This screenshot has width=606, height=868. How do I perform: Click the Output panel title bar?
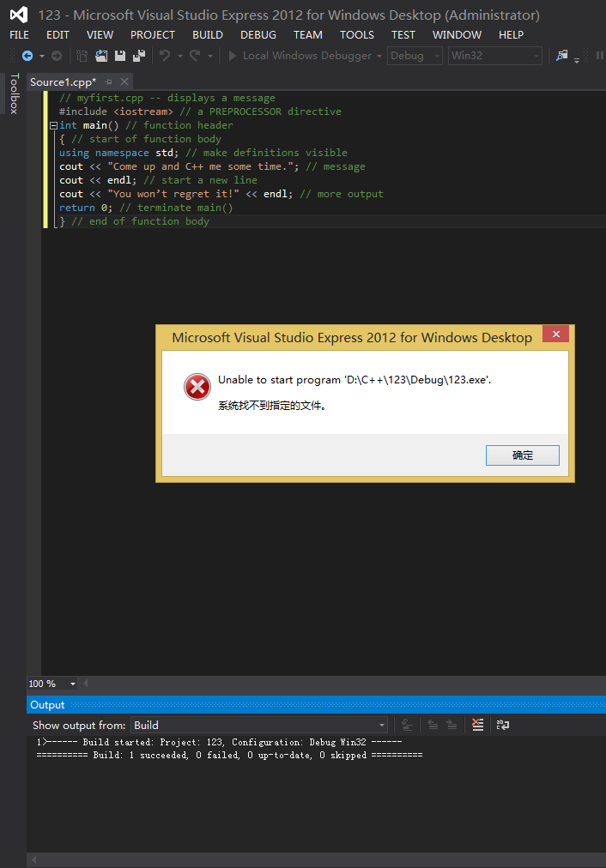click(x=316, y=705)
